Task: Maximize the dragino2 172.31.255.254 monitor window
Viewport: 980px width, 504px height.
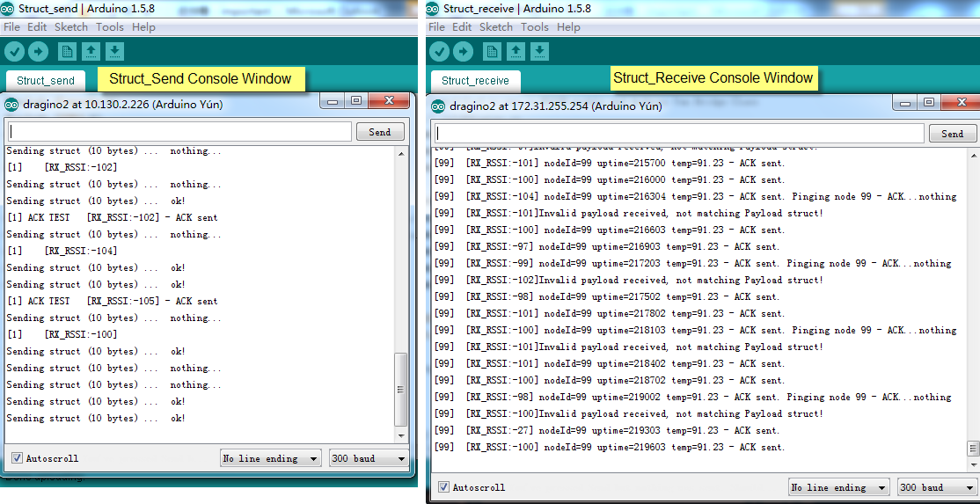Action: 929,102
